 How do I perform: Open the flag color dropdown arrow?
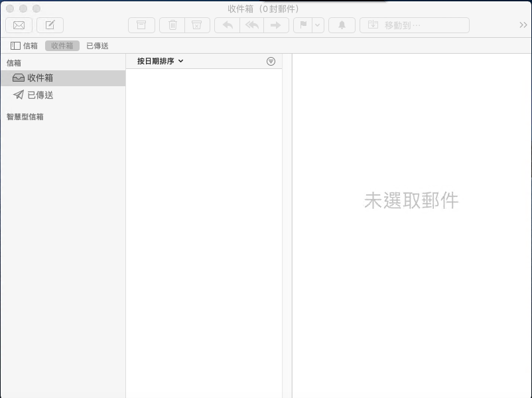click(318, 25)
